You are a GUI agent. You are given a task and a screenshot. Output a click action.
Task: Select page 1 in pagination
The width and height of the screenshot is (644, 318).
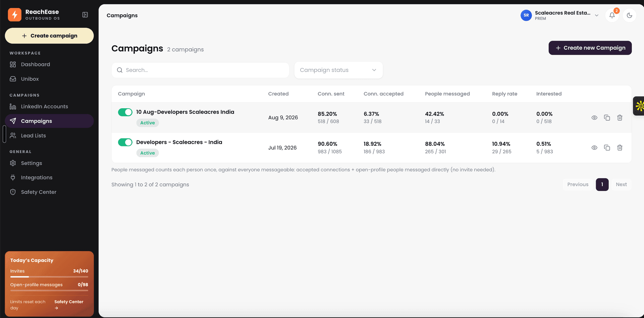(x=602, y=184)
